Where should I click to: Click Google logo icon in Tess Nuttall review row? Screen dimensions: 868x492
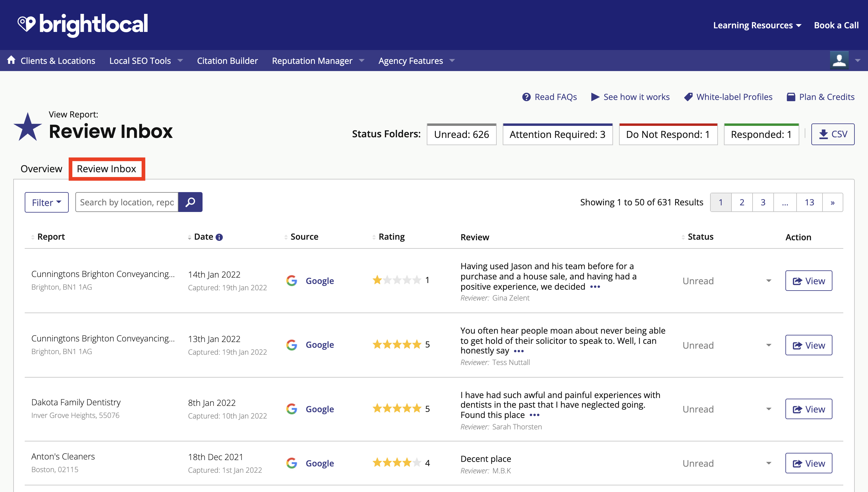[x=291, y=345]
